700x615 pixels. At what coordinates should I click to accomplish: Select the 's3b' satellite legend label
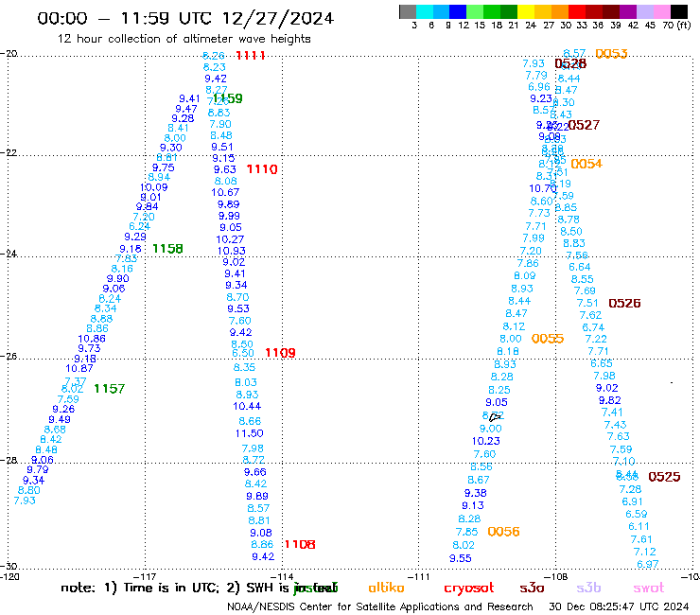[x=588, y=588]
